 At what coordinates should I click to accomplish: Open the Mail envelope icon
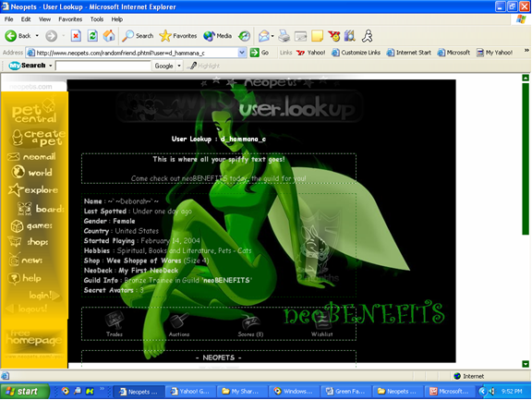263,36
